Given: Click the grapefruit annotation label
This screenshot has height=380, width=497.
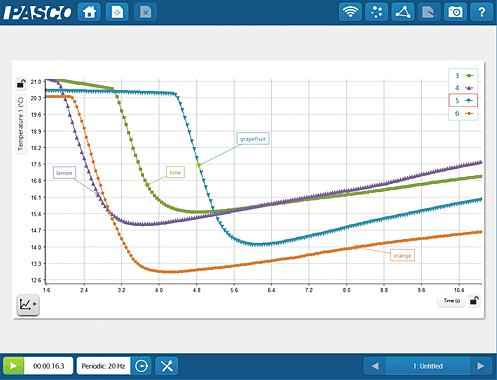Looking at the screenshot, I should click(253, 139).
